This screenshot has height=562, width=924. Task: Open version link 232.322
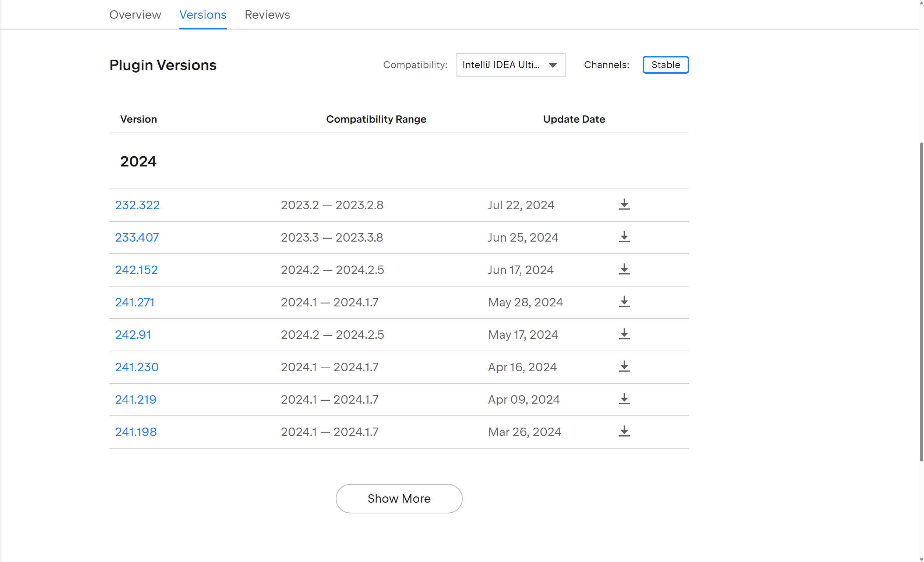point(137,205)
